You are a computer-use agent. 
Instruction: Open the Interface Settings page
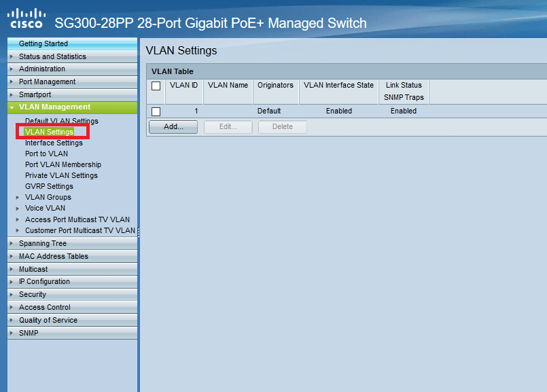pos(54,143)
